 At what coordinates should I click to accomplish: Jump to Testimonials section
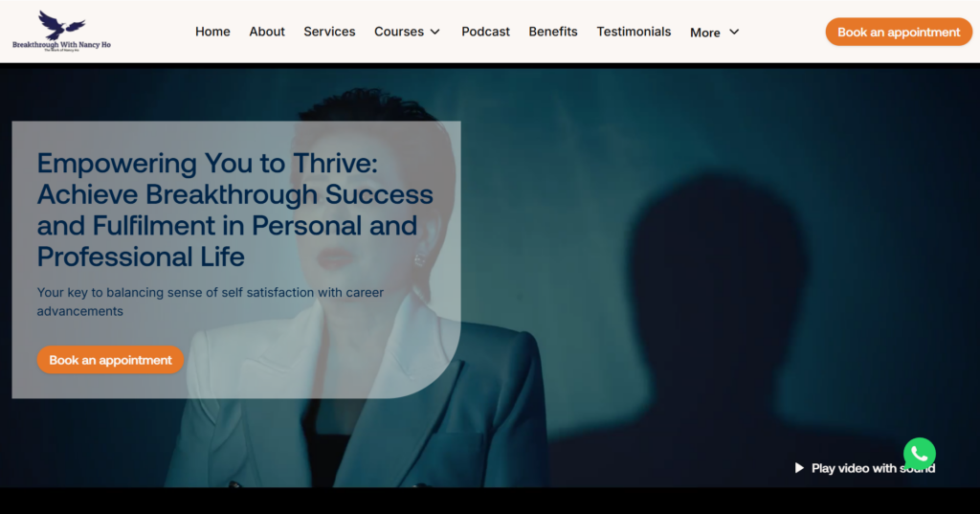click(634, 32)
